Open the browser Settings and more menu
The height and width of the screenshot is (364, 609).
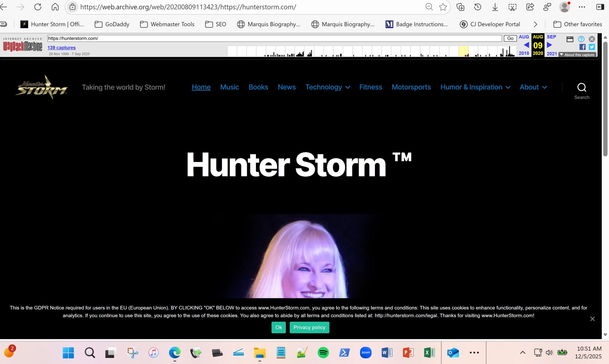coord(582,7)
